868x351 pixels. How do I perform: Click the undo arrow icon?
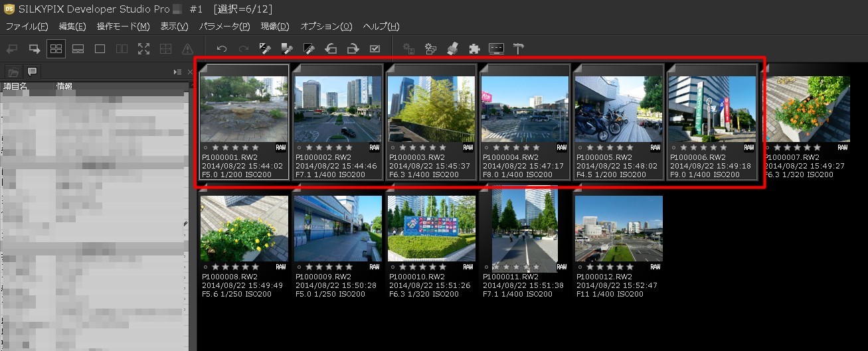222,49
